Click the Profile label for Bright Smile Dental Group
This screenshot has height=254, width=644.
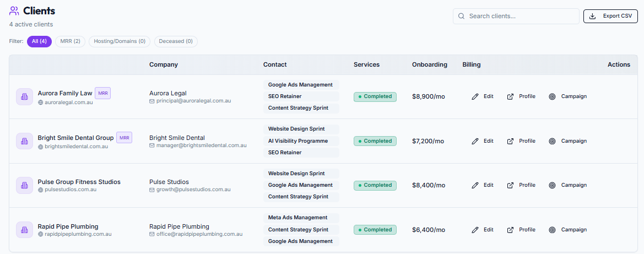(527, 141)
